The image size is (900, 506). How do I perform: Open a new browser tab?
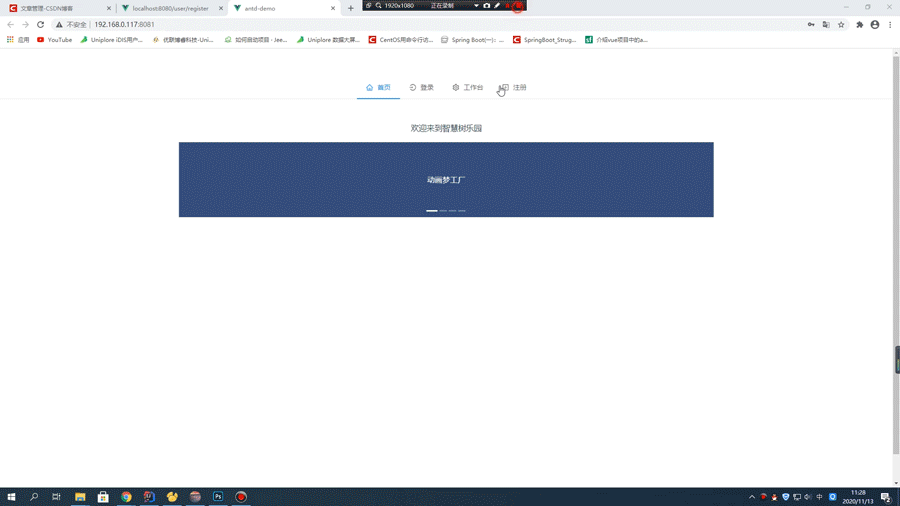(351, 9)
